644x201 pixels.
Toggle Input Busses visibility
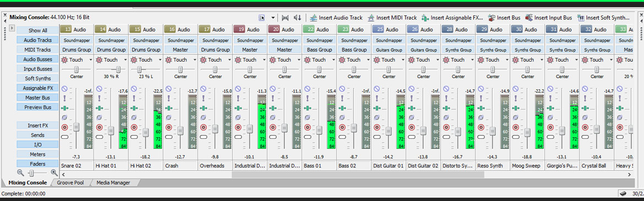(x=38, y=69)
